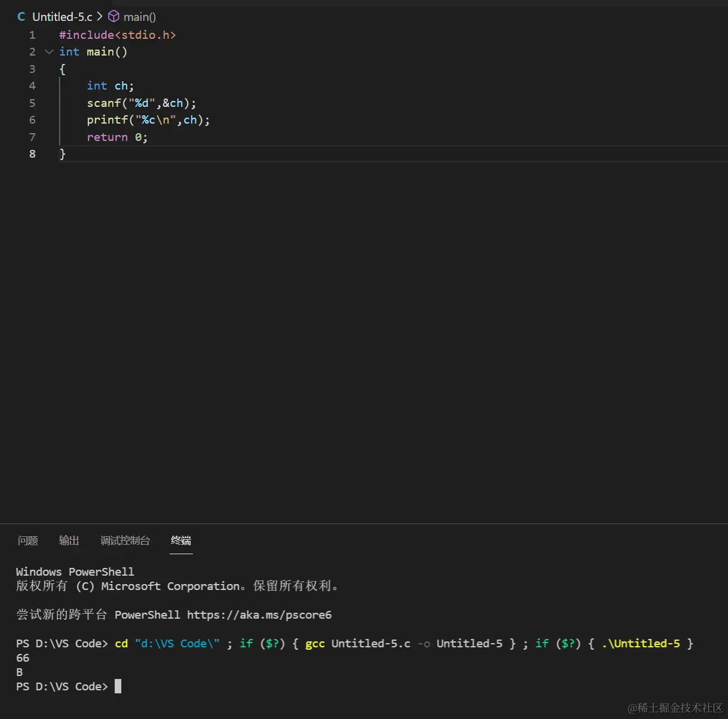Image resolution: width=728 pixels, height=719 pixels.
Task: Click the C file icon in breadcrumb
Action: (21, 17)
